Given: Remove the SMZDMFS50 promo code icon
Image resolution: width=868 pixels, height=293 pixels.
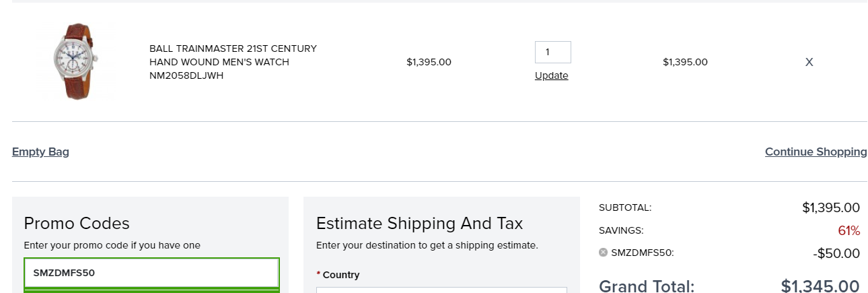Looking at the screenshot, I should [x=604, y=253].
